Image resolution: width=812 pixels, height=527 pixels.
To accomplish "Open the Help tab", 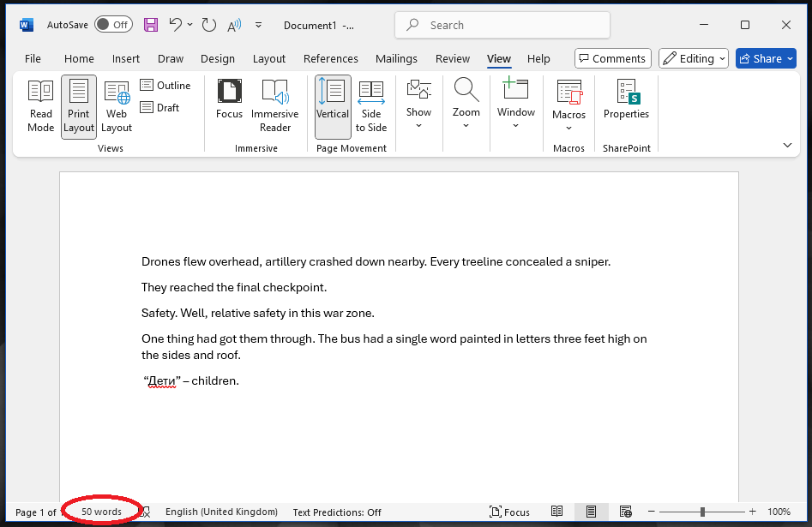I will (538, 59).
